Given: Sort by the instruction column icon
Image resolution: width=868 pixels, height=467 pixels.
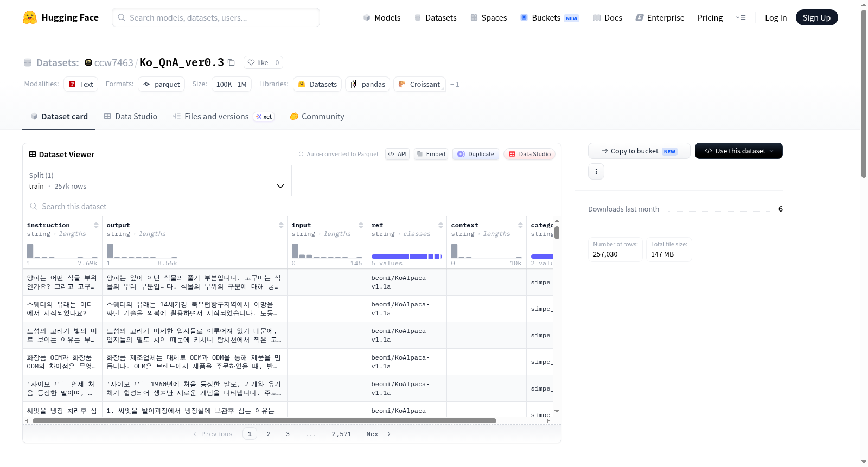Looking at the screenshot, I should click(96, 225).
